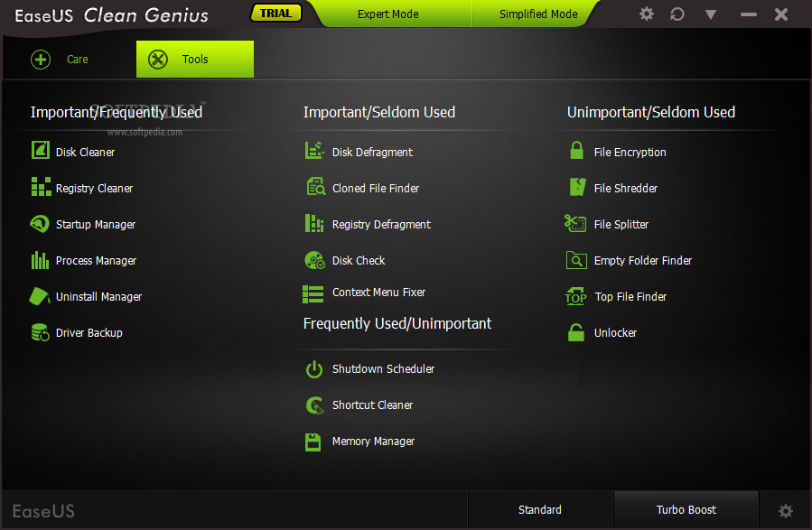The width and height of the screenshot is (812, 530).
Task: Click the EaseUS logo at bottom left
Action: (43, 511)
